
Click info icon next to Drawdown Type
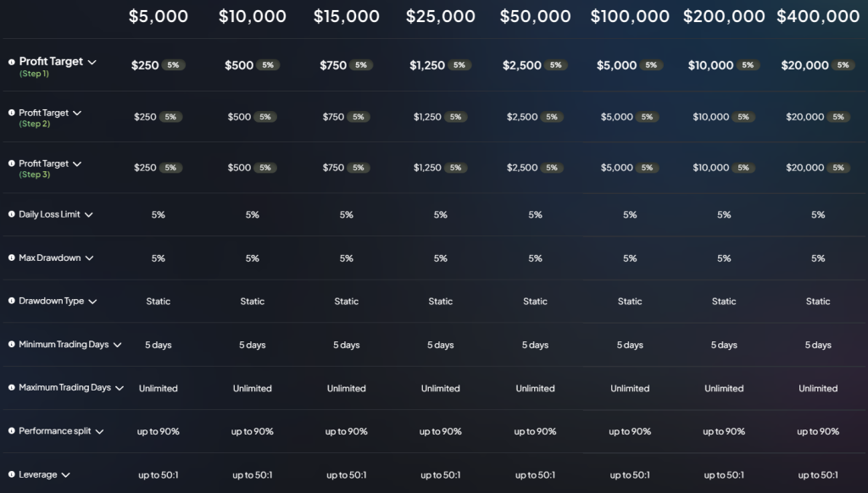(12, 301)
